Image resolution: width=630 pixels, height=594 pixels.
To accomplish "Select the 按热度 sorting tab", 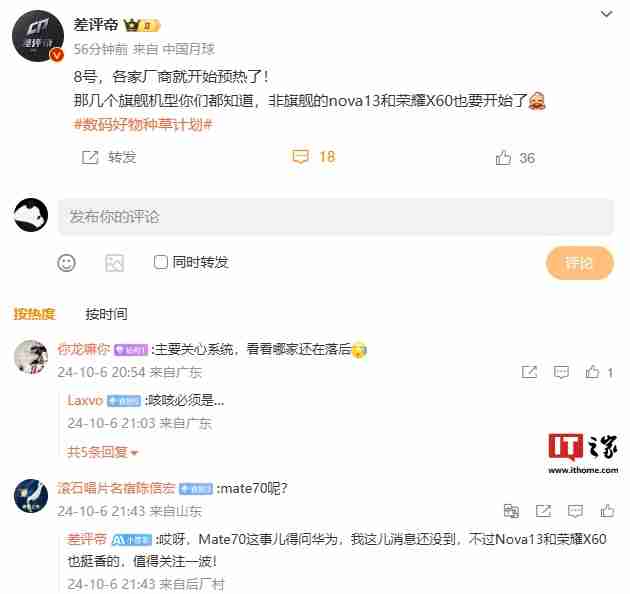I will tap(35, 314).
